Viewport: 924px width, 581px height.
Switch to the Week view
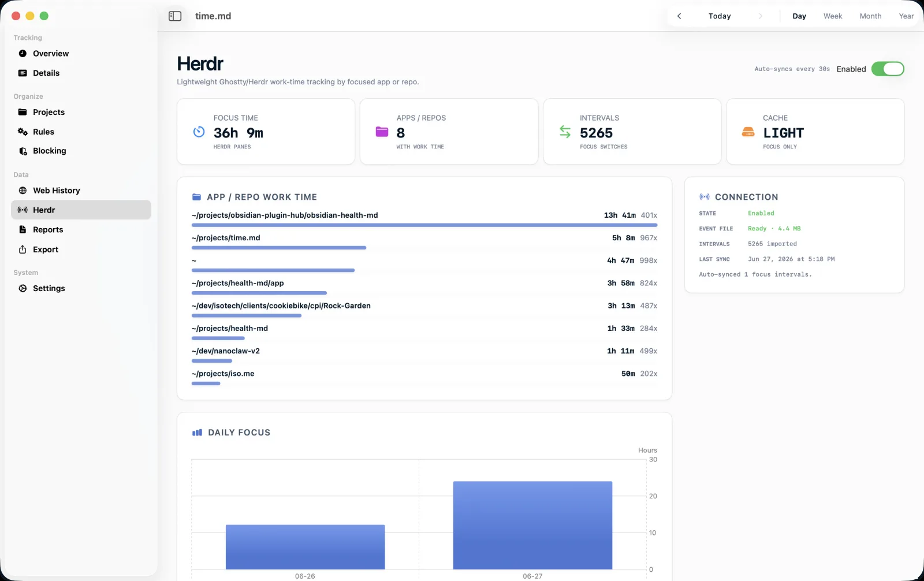pos(833,16)
